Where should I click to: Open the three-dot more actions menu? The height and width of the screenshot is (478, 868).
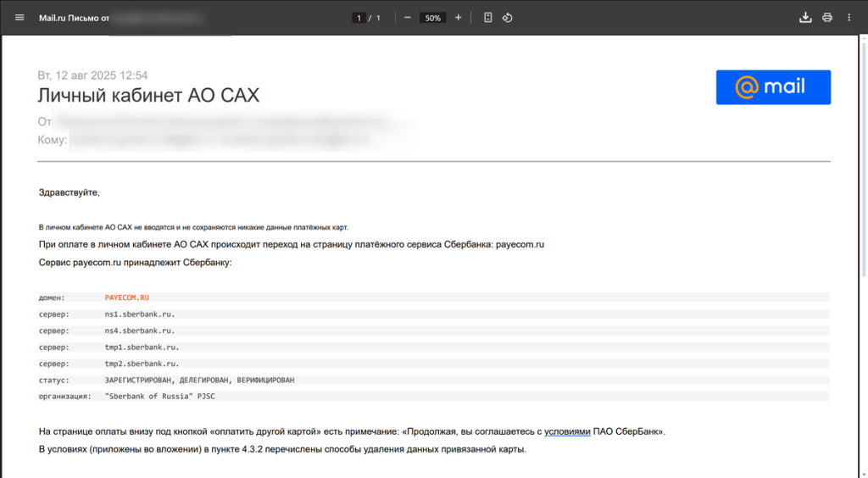[x=849, y=18]
